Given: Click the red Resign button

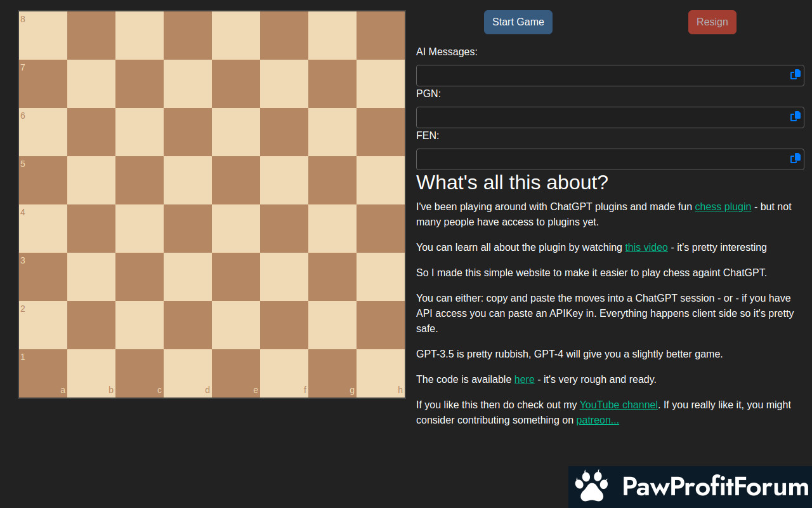Looking at the screenshot, I should coord(712,22).
